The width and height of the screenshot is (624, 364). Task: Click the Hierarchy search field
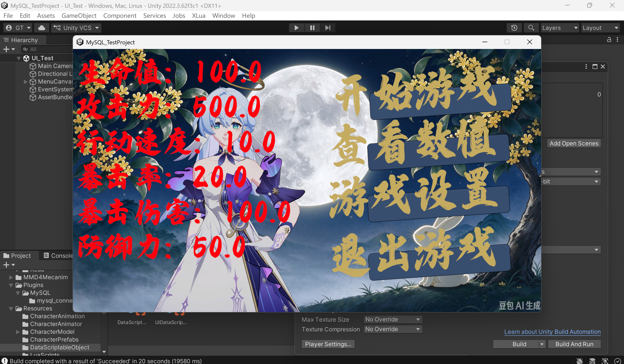point(47,49)
